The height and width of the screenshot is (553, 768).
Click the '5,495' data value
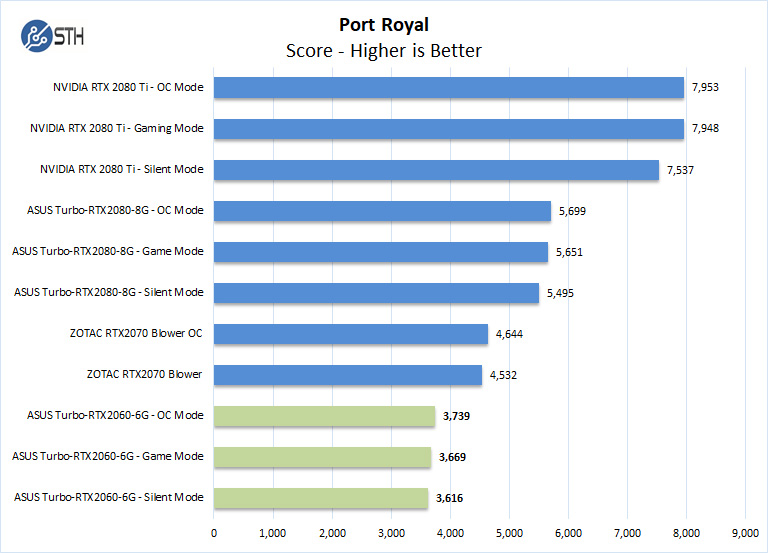[560, 293]
